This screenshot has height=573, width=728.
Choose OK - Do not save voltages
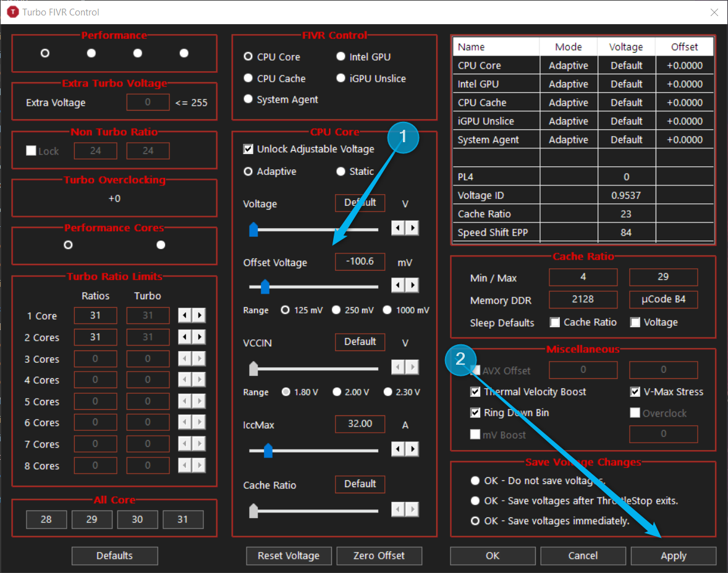475,480
